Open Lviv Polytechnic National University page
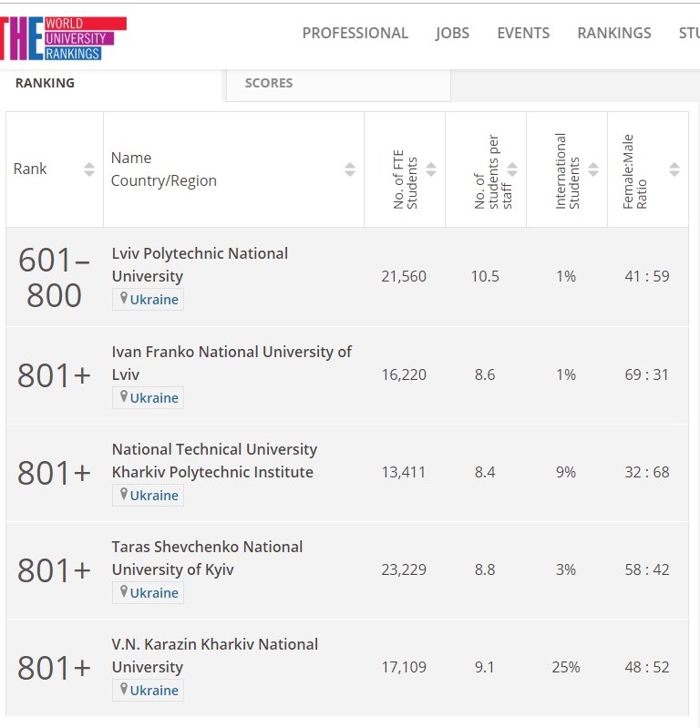This screenshot has width=700, height=728. point(200,265)
